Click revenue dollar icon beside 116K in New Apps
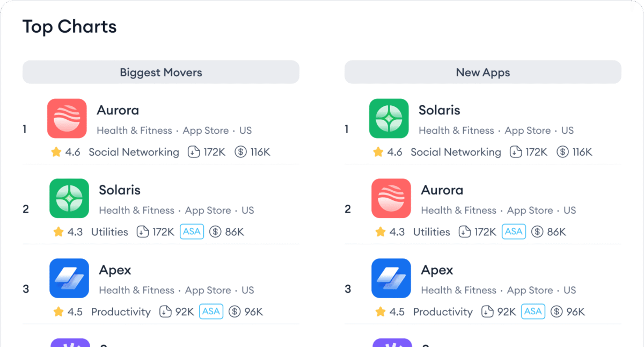 pyautogui.click(x=562, y=152)
